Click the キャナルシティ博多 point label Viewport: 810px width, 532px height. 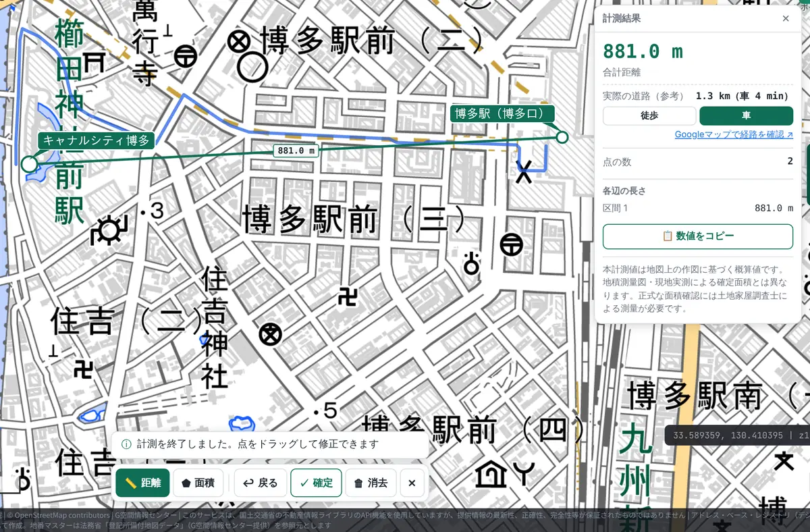pos(97,140)
